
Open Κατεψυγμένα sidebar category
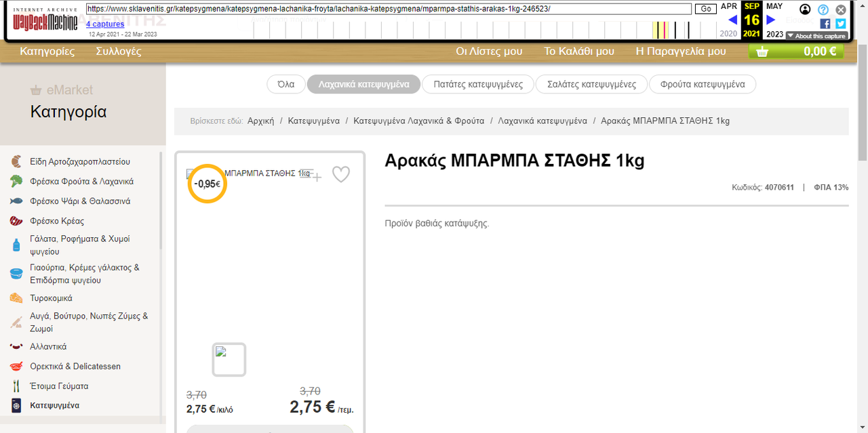(x=54, y=405)
